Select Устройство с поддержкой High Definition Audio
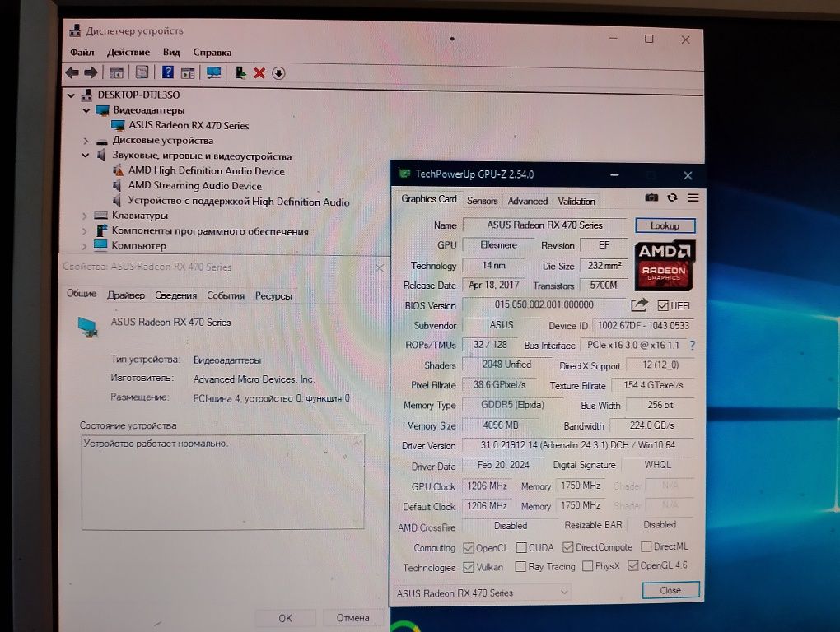This screenshot has width=840, height=632. click(238, 202)
